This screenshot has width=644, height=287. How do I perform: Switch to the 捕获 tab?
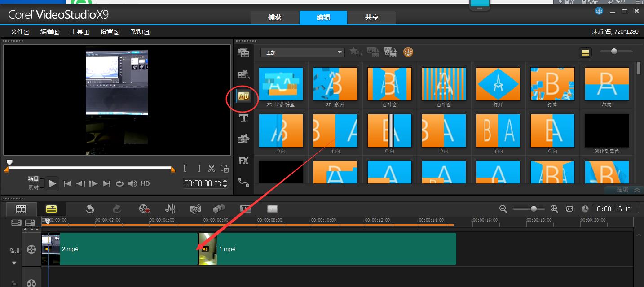275,17
